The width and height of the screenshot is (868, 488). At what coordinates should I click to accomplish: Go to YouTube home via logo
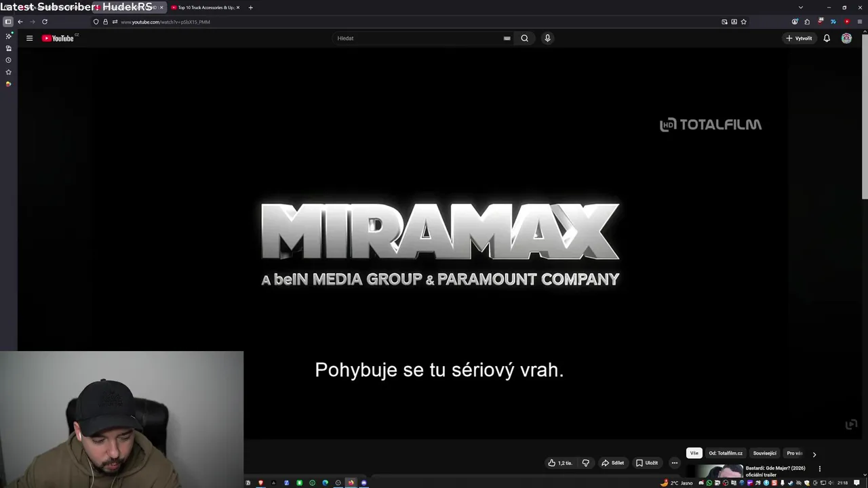(x=58, y=38)
